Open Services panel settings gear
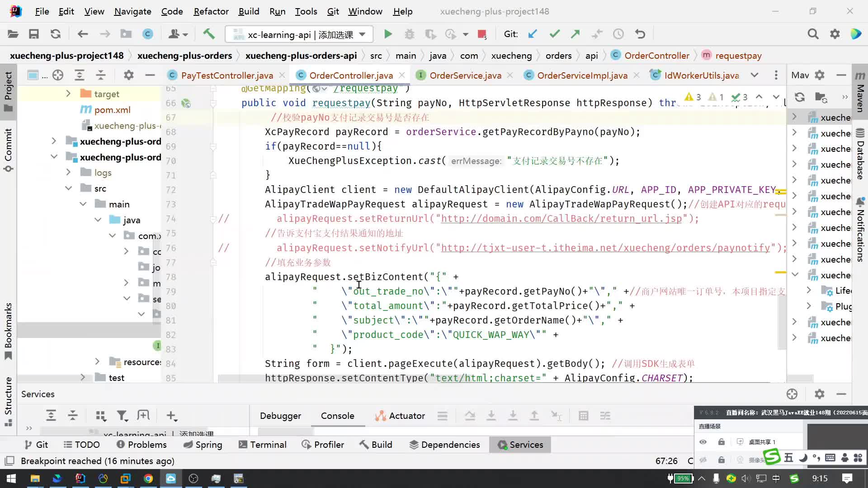 click(x=819, y=394)
